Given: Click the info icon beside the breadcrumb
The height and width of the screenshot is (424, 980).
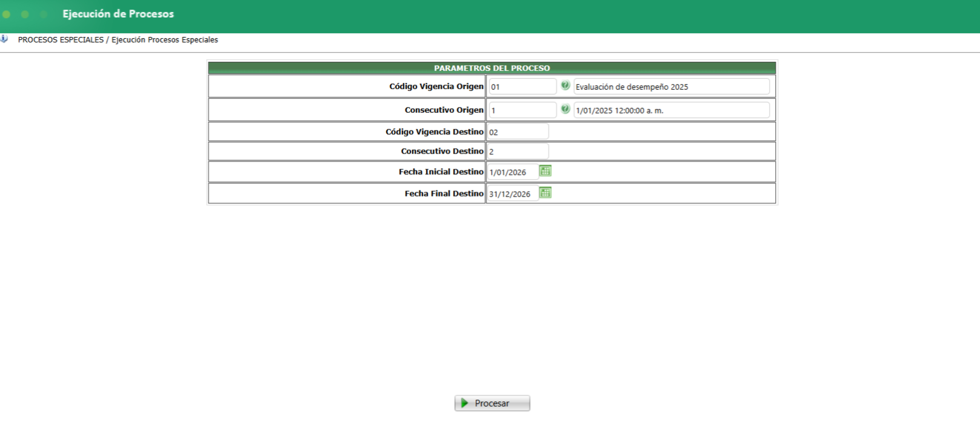Looking at the screenshot, I should (x=4, y=39).
